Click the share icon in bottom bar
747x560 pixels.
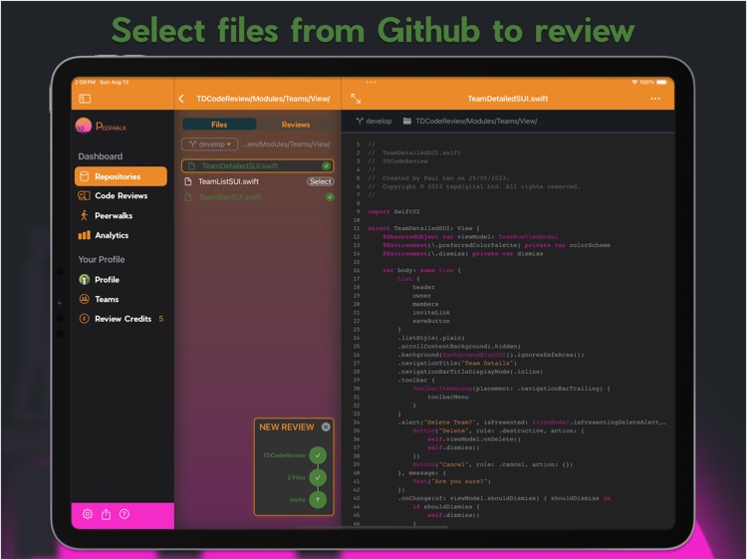pyautogui.click(x=107, y=514)
